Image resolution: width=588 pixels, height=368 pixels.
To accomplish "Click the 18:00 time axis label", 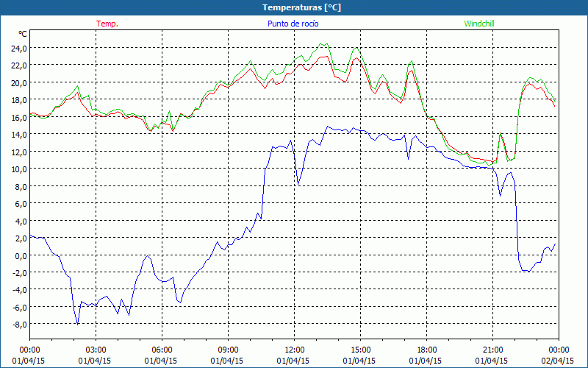I will tap(427, 350).
